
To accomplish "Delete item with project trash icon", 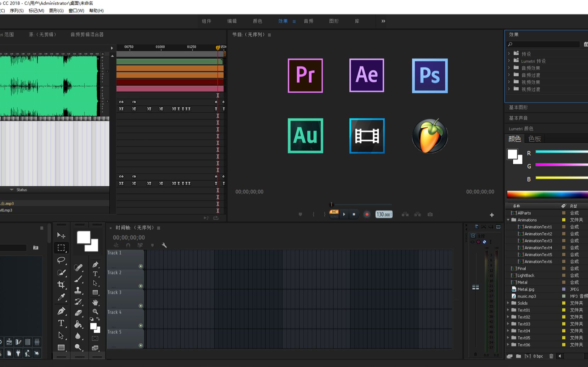I will tap(551, 356).
